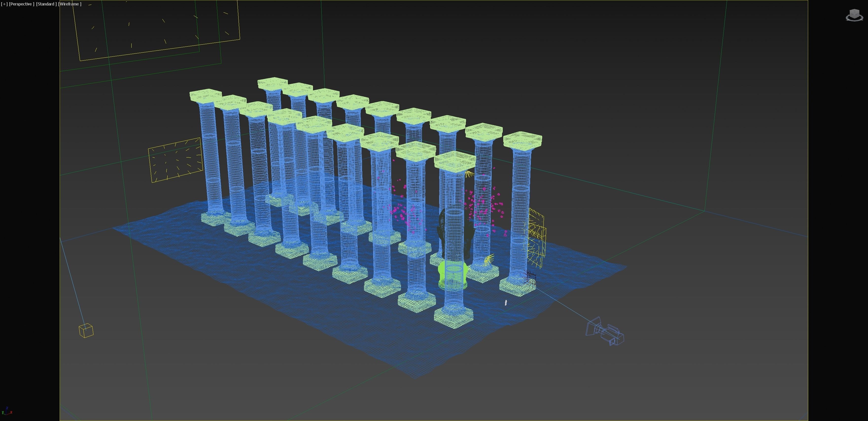Open the Wireframe shading mode menu

click(x=70, y=4)
